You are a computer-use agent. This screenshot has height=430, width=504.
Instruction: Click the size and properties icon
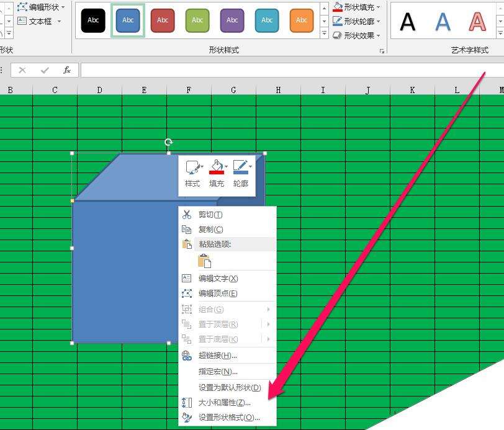[x=187, y=402]
